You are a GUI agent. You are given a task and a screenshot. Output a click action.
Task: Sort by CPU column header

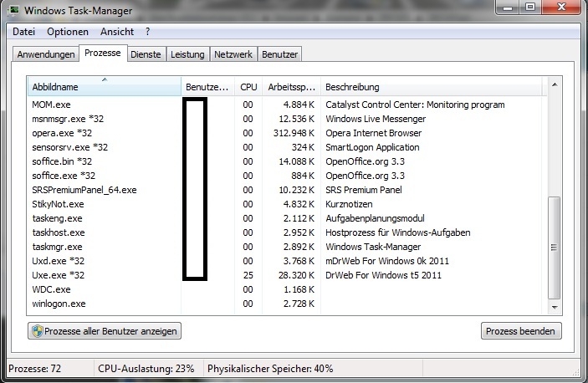coord(248,87)
